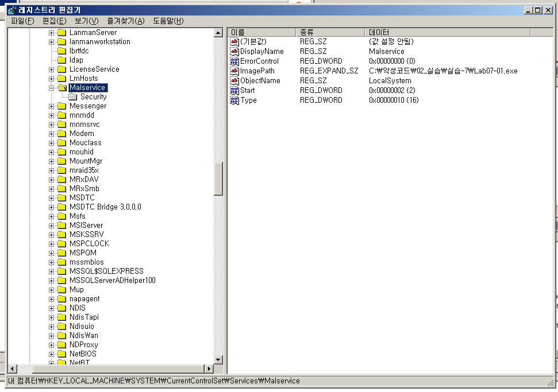The height and width of the screenshot is (392, 558).
Task: Expand the MSIServer key
Action: pyautogui.click(x=51, y=226)
